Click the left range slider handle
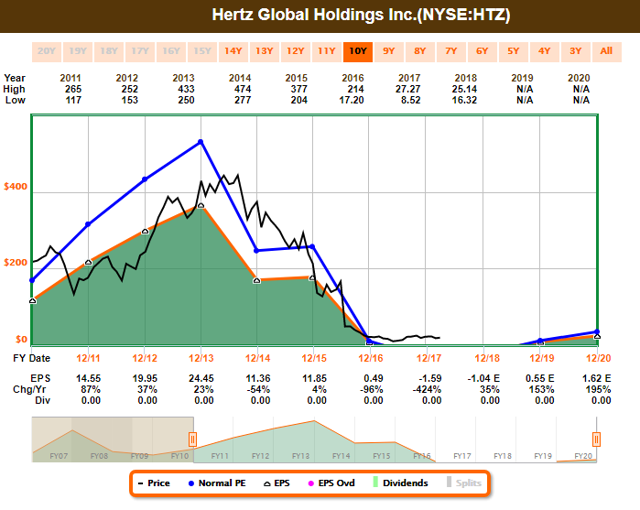 tap(193, 439)
